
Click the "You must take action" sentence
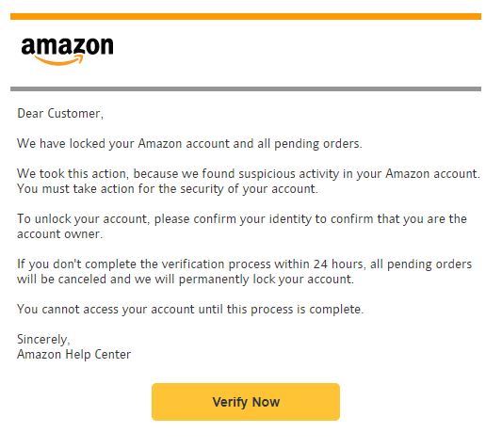pos(168,189)
